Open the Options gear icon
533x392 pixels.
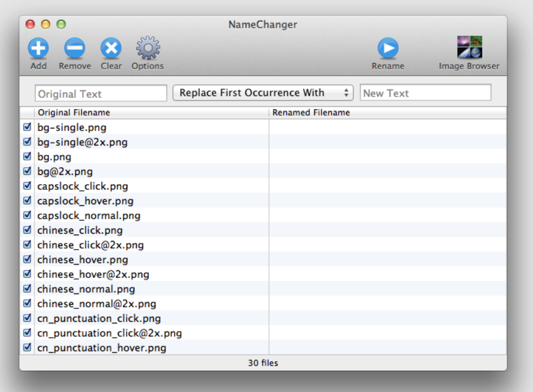(x=148, y=48)
